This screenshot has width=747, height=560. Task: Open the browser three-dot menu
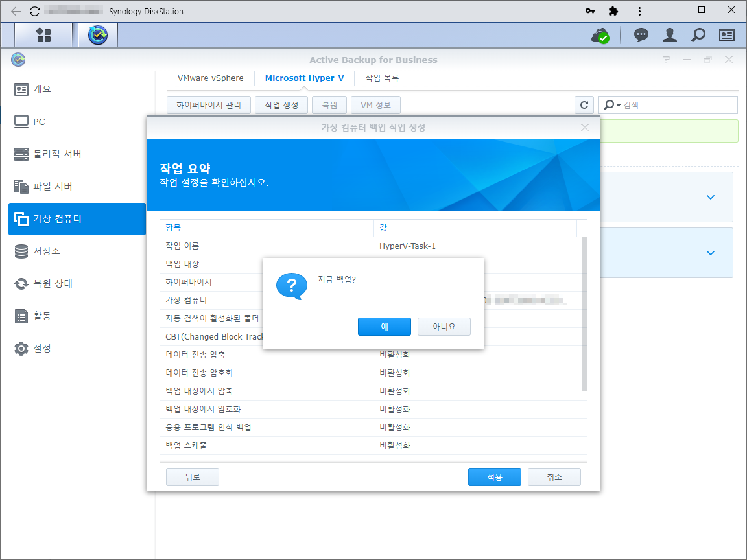(639, 11)
